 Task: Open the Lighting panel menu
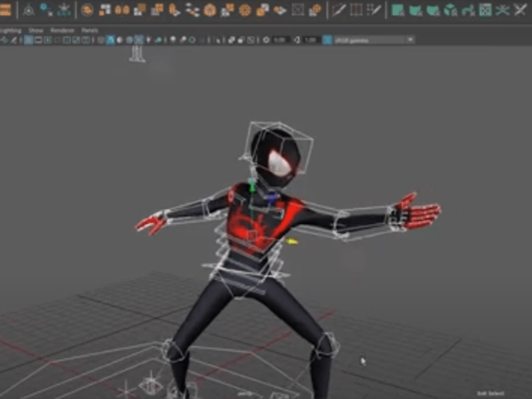[11, 30]
